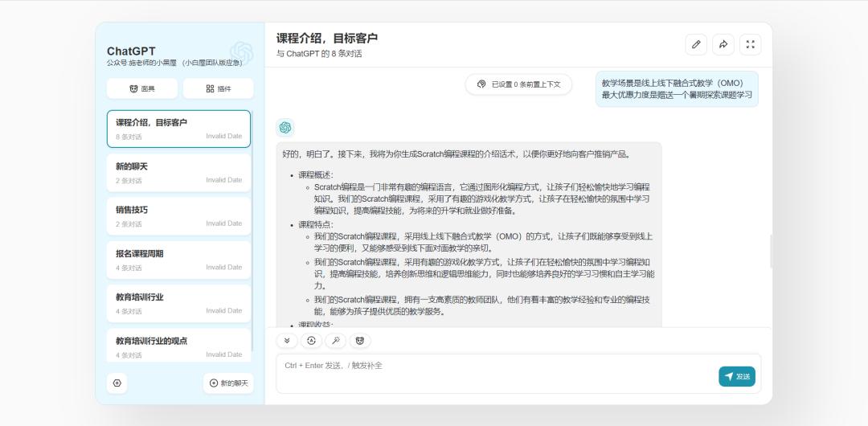Open the magic wand prompts icon

click(x=335, y=341)
